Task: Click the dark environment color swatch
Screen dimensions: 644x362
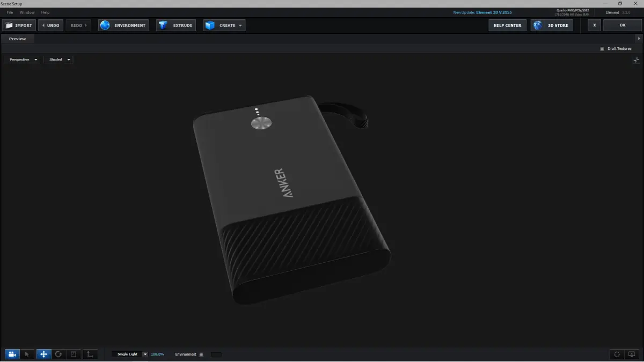Action: (x=216, y=354)
